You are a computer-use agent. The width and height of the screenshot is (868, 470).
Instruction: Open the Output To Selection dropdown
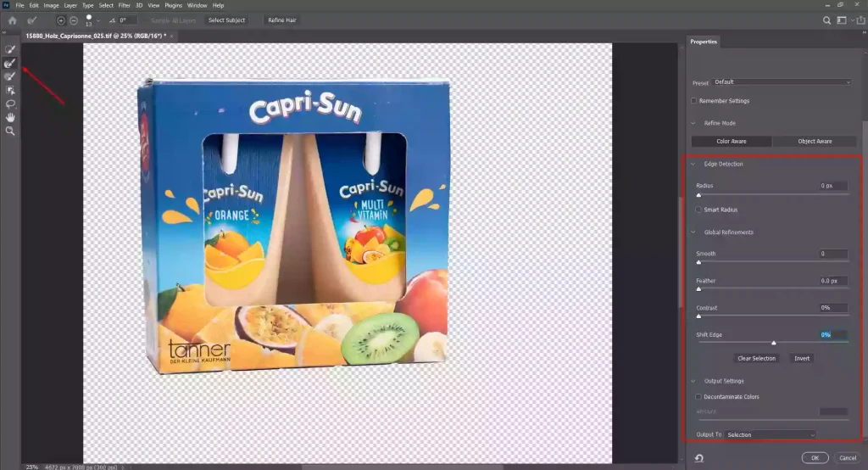pyautogui.click(x=770, y=435)
